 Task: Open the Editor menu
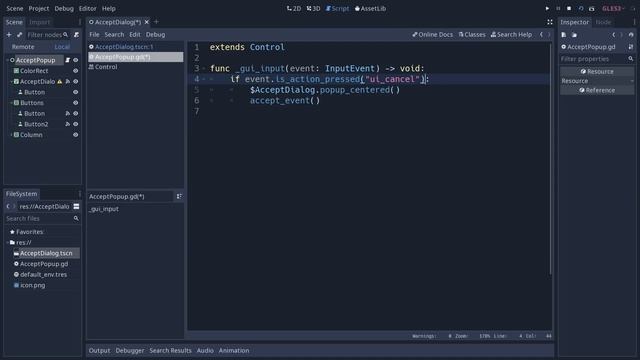point(88,9)
